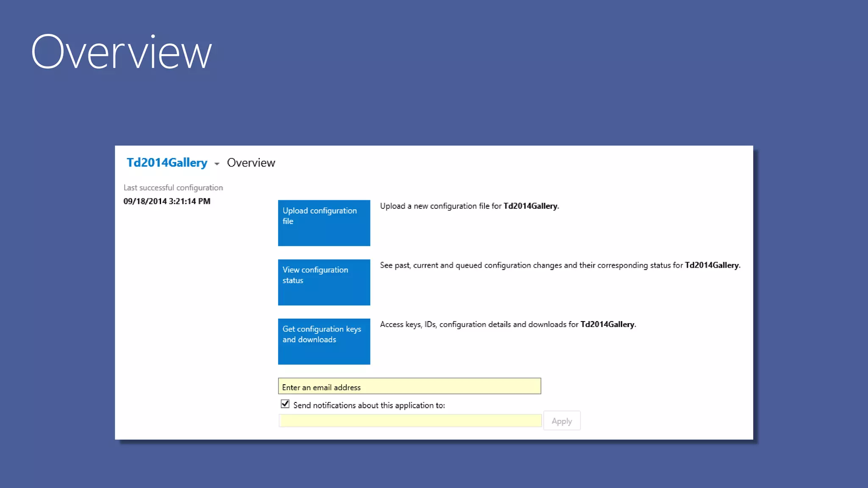Image resolution: width=868 pixels, height=488 pixels.
Task: Click bold Td2014Gallery in upload description
Action: point(530,206)
